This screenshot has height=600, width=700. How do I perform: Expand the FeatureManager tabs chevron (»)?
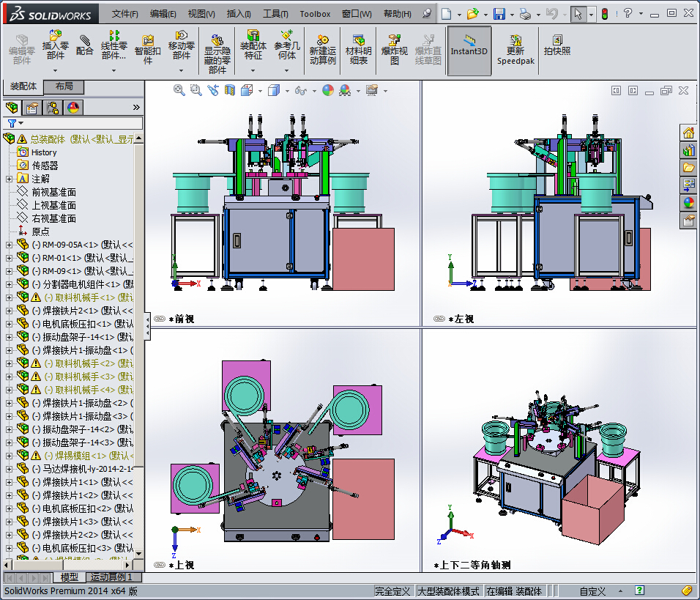click(136, 107)
